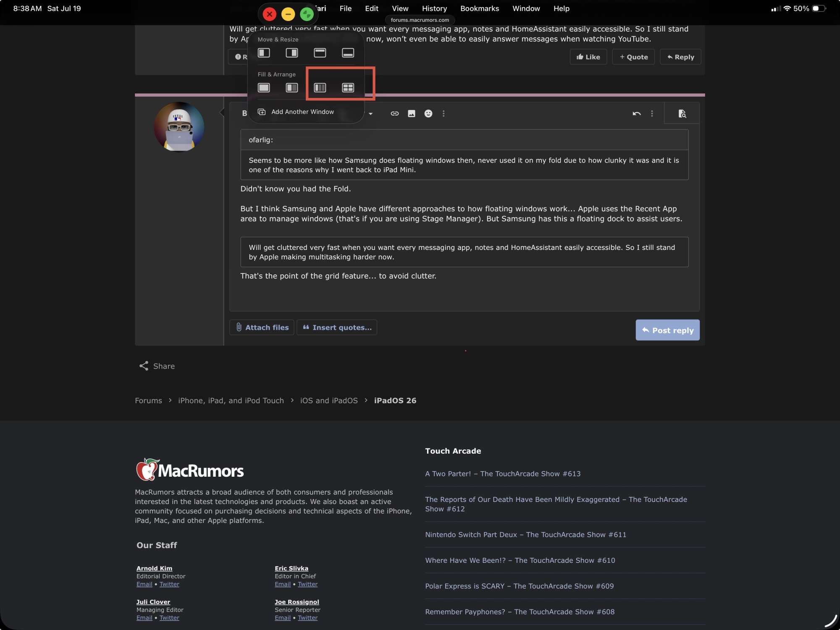Open Remember Payphones? Show #608
Screen dimensions: 840x630
click(520, 612)
